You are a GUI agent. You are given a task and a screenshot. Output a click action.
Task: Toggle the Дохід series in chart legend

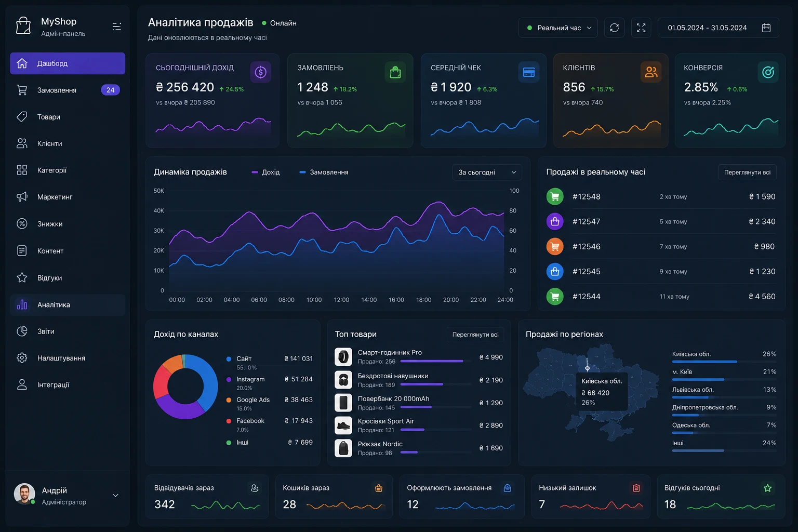point(265,172)
